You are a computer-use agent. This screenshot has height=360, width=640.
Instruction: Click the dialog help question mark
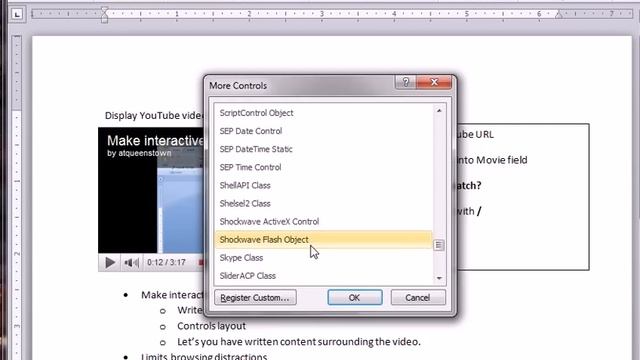click(405, 82)
